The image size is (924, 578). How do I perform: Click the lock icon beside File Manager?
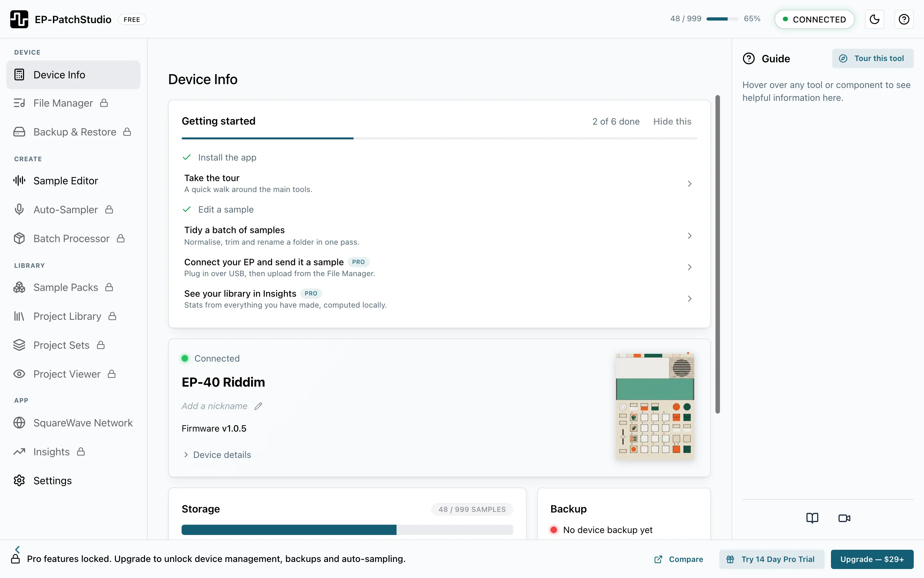pos(104,103)
